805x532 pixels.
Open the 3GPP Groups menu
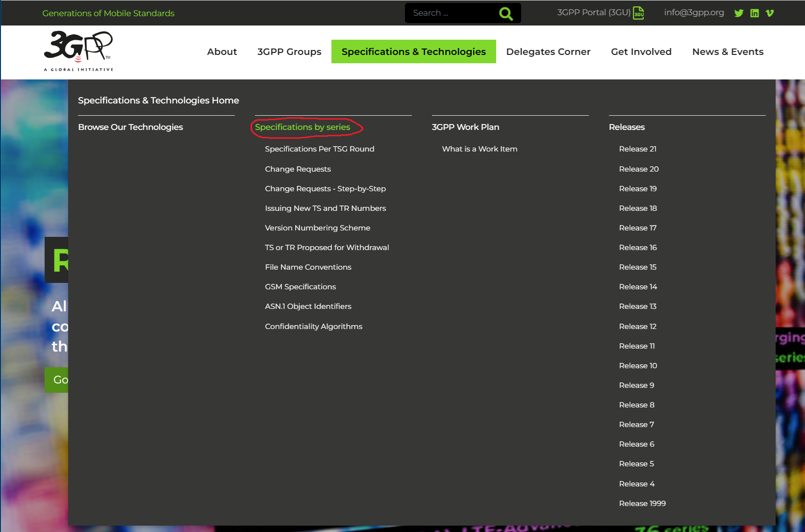[289, 51]
